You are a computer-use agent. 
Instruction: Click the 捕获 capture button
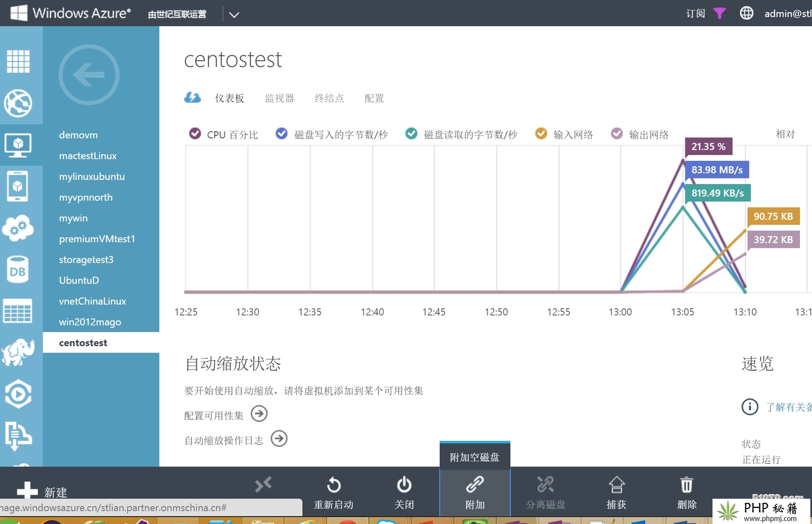(617, 493)
